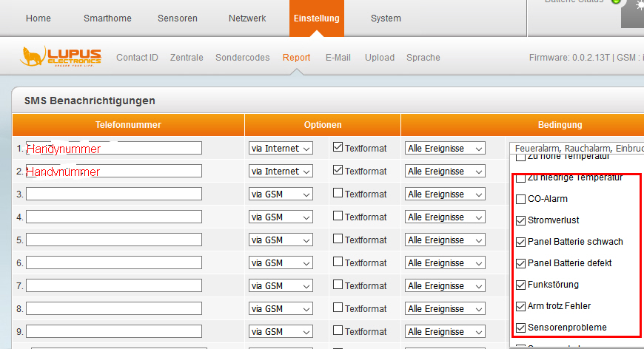Expand the Bedingung dropdown showing Feueralarm
644x349 pixels.
[x=576, y=148]
